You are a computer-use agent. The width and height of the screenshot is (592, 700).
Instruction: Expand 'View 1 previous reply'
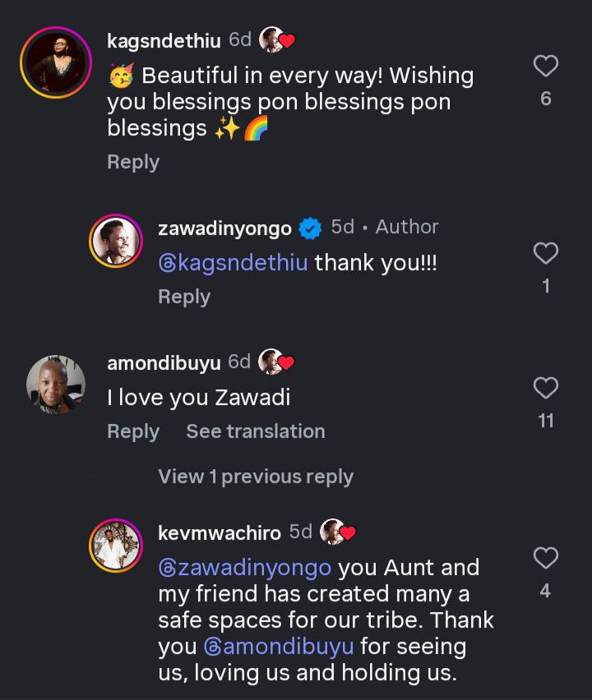[255, 477]
